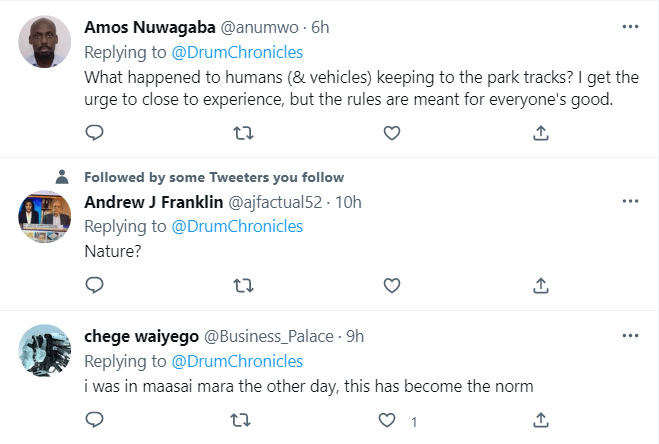
Task: Open more options on chege waiyego's tweet
Action: click(630, 335)
